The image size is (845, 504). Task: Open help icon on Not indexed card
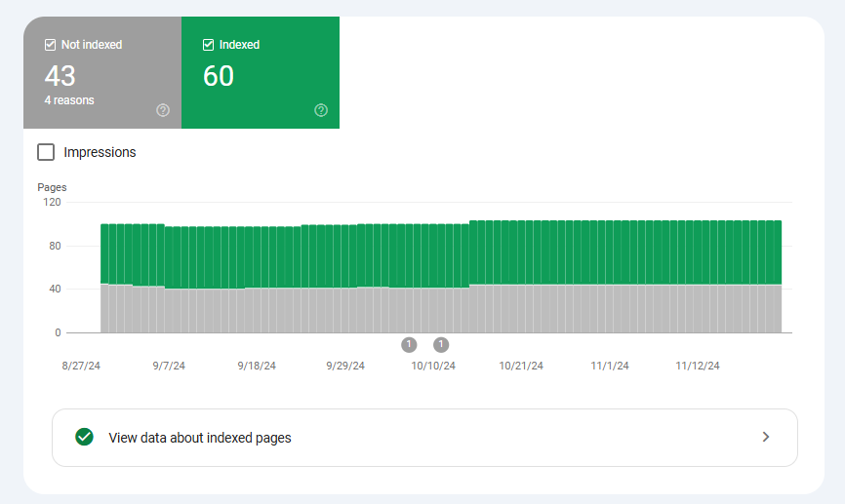[163, 110]
